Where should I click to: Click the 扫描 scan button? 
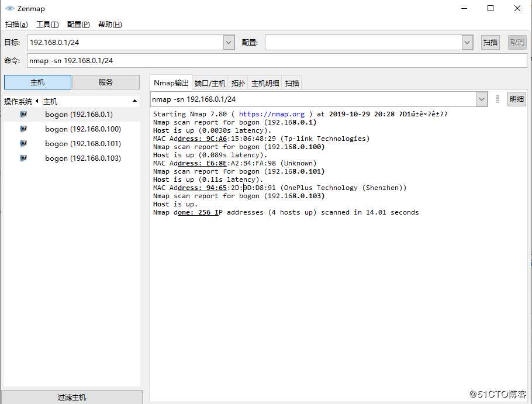[x=490, y=43]
